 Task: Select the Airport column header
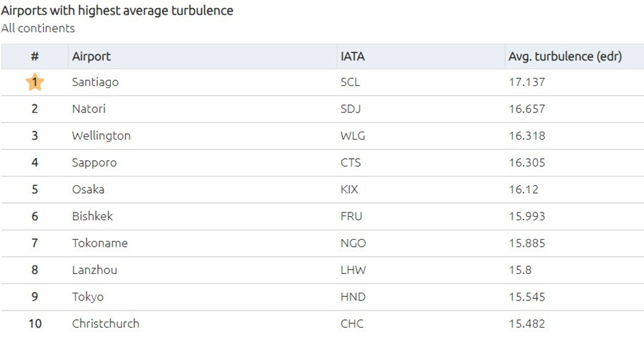click(x=91, y=57)
